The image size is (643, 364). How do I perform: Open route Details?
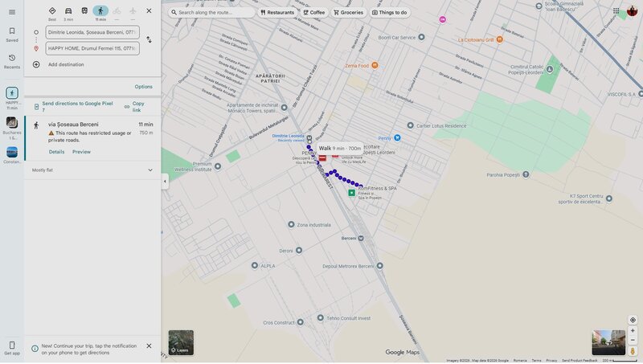pyautogui.click(x=56, y=152)
